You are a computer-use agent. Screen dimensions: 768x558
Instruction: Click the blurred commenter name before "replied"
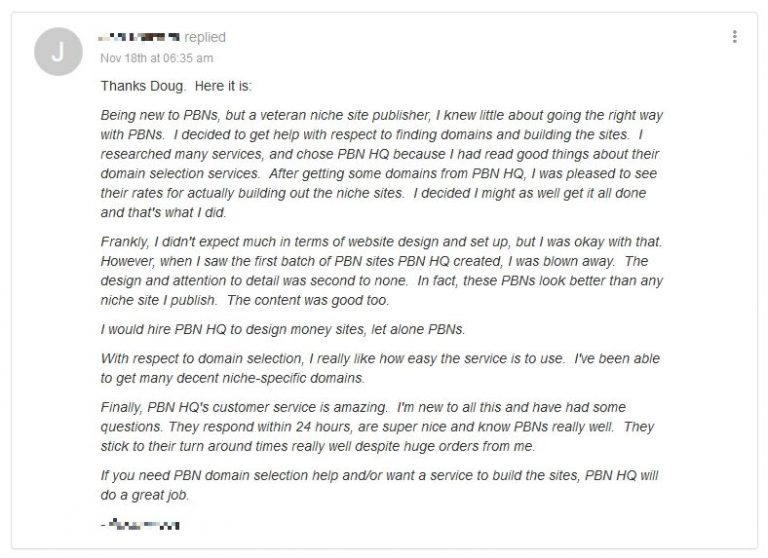[140, 38]
